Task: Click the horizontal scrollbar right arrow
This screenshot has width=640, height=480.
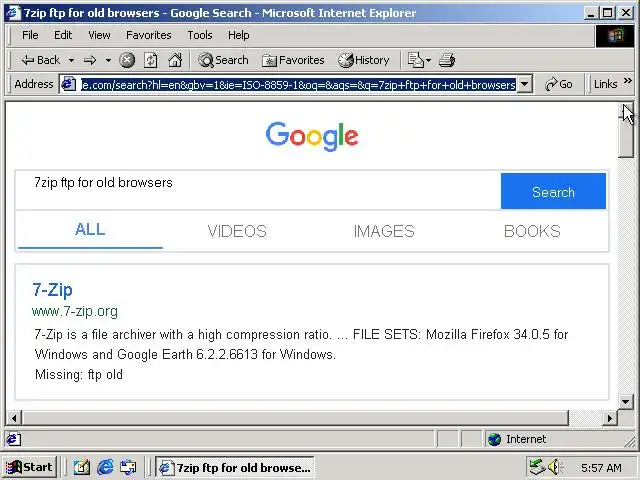Action: [x=610, y=418]
